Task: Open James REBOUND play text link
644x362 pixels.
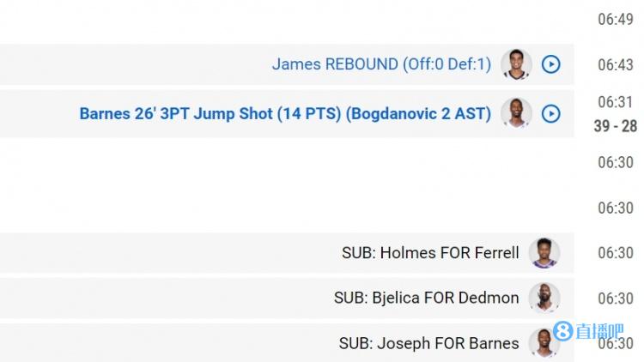Action: (381, 64)
